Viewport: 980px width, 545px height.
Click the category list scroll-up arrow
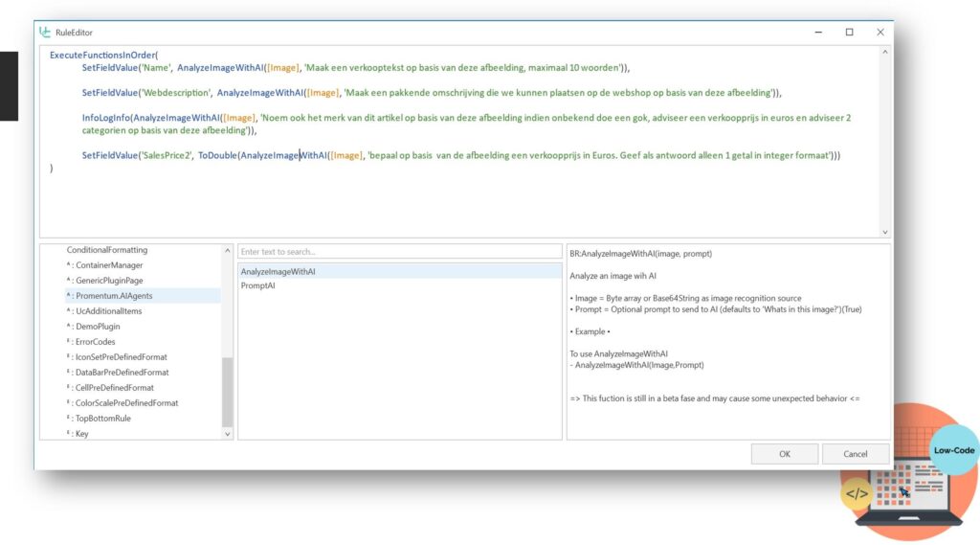tap(228, 250)
